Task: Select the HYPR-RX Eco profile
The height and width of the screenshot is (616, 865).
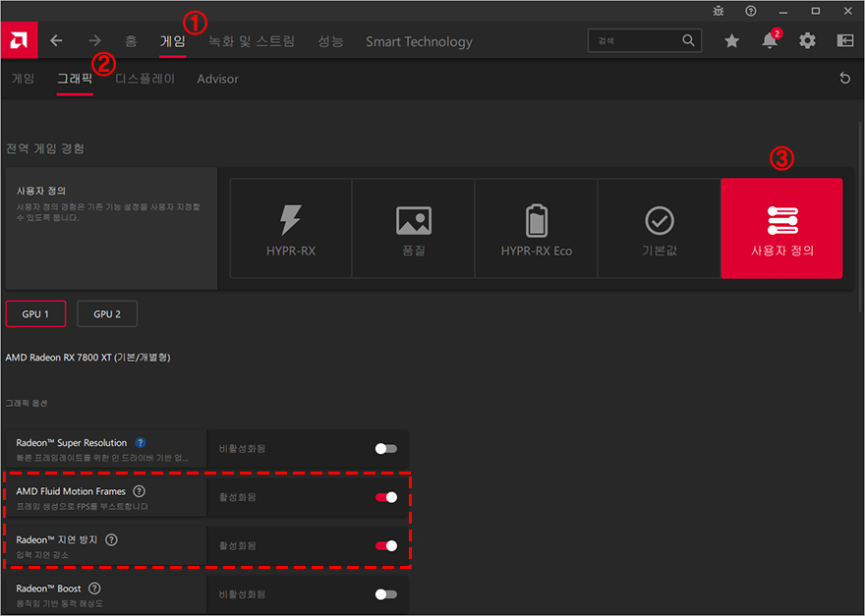Action: point(537,228)
